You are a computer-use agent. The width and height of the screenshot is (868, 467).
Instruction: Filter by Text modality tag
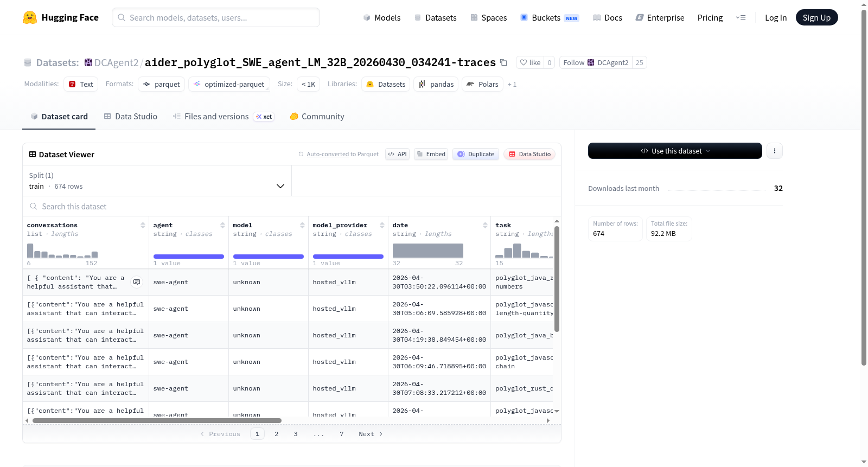click(81, 84)
